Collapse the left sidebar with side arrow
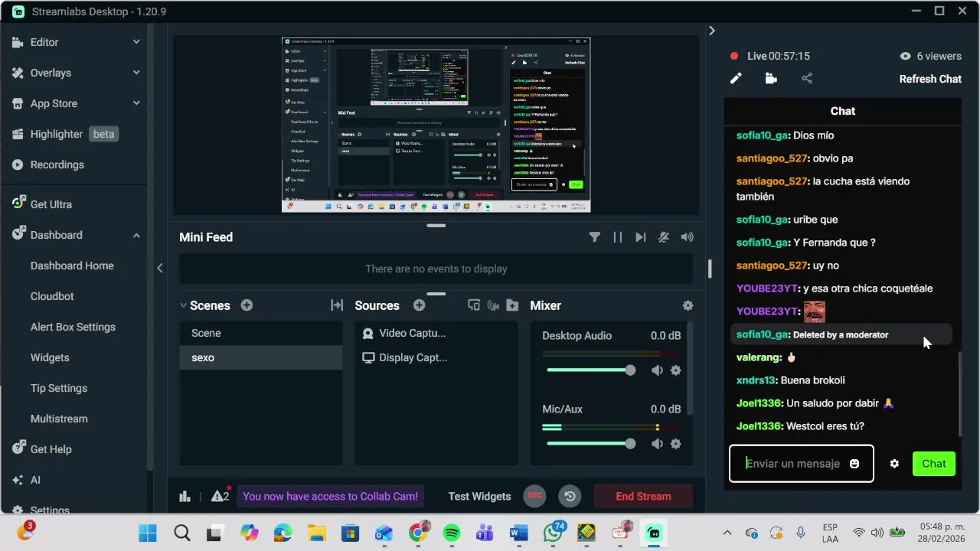 pyautogui.click(x=159, y=268)
